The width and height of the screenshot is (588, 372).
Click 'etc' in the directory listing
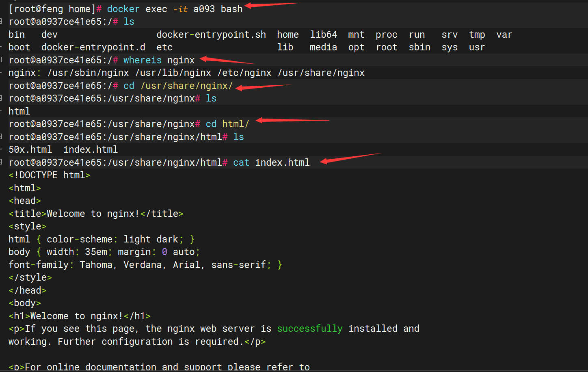pyautogui.click(x=164, y=47)
